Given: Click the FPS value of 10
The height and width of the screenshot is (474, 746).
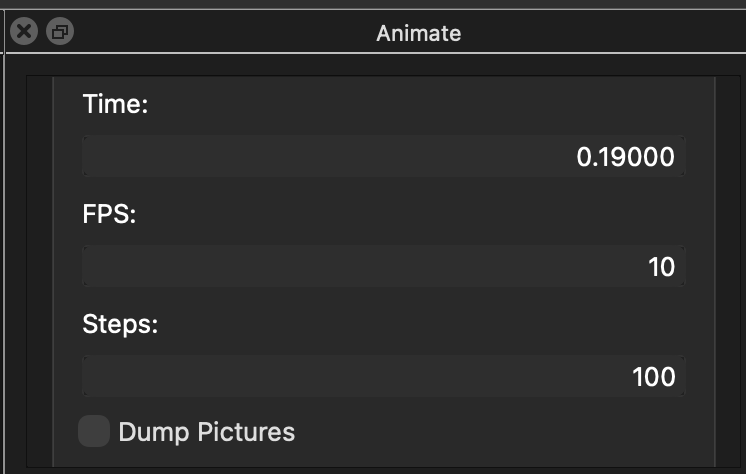Looking at the screenshot, I should point(662,267).
